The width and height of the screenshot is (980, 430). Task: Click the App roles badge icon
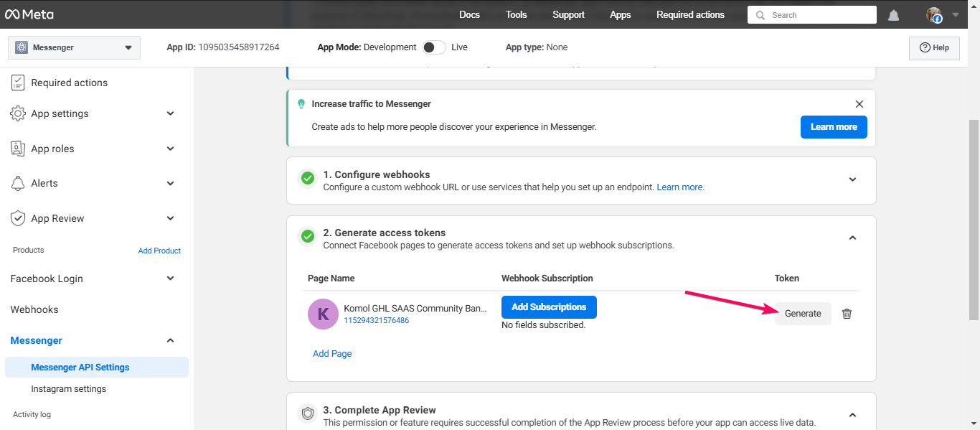click(x=18, y=149)
